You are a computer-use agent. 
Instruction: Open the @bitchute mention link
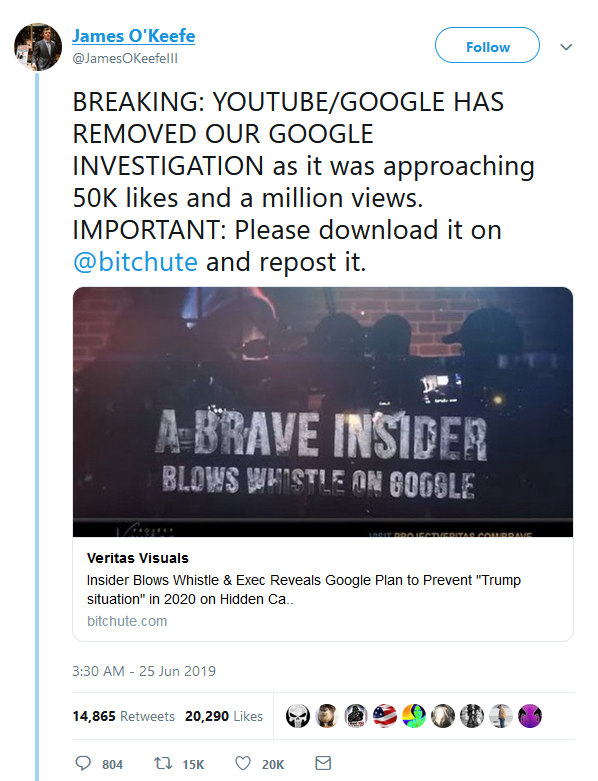tap(135, 261)
